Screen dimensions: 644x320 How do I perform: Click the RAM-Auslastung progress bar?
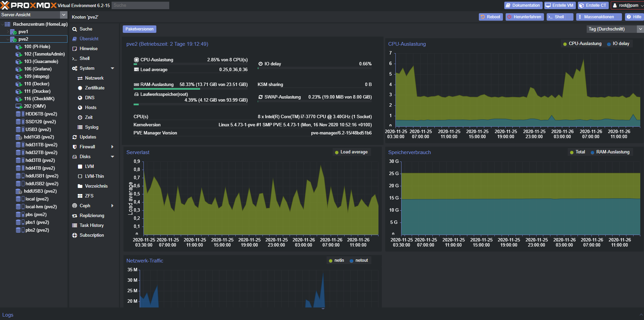click(x=191, y=89)
